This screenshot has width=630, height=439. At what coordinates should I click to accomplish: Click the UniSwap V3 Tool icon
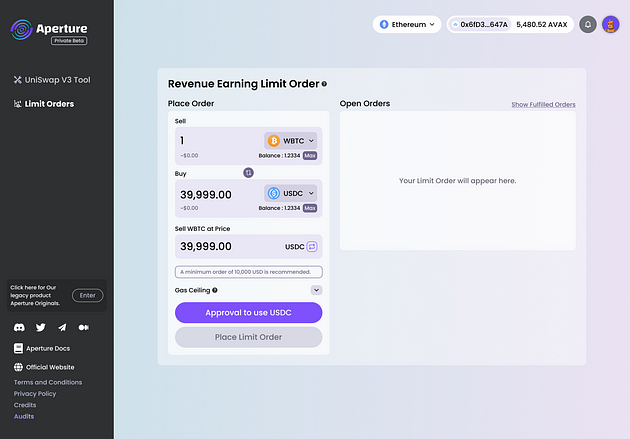pos(17,80)
